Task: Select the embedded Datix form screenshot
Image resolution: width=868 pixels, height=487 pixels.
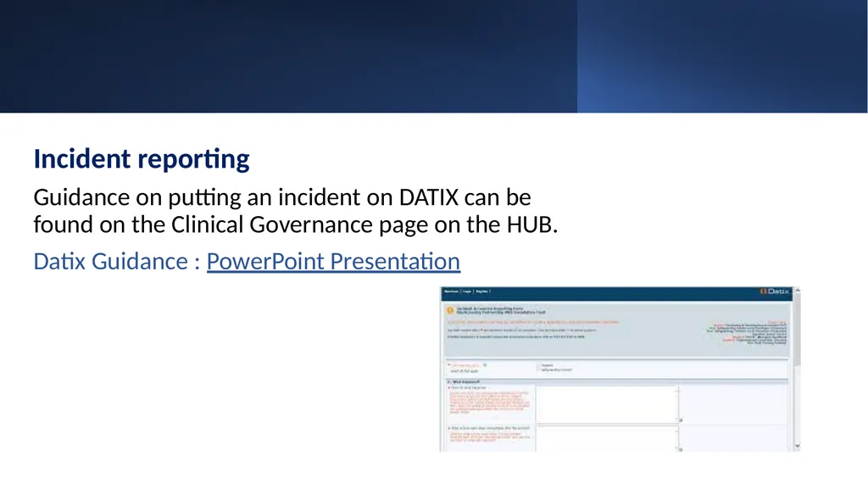Action: (x=620, y=369)
